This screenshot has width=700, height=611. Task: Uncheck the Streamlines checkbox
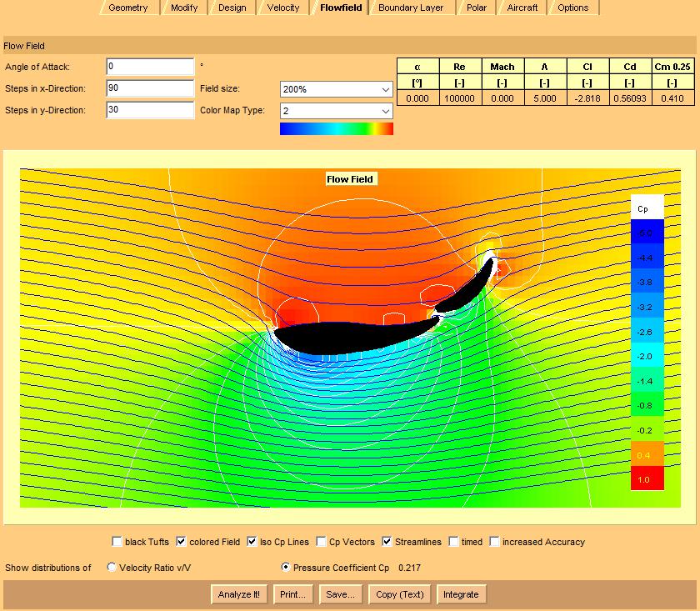(387, 542)
